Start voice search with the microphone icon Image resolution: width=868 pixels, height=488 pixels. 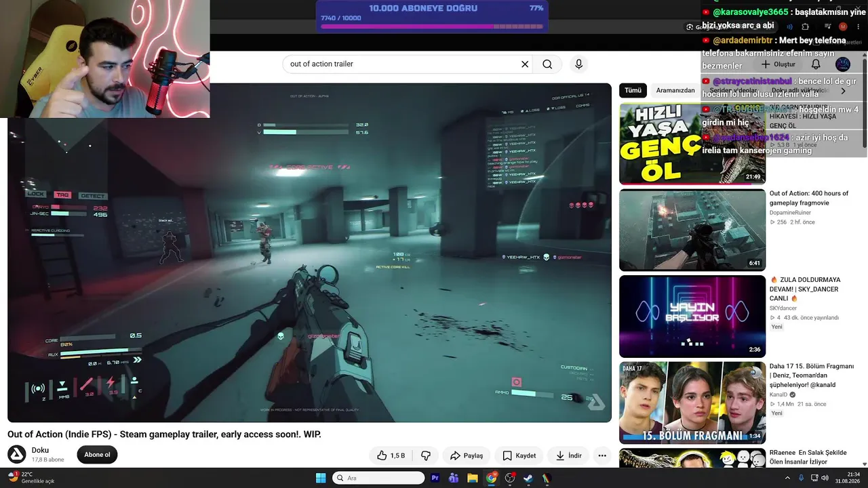[578, 64]
